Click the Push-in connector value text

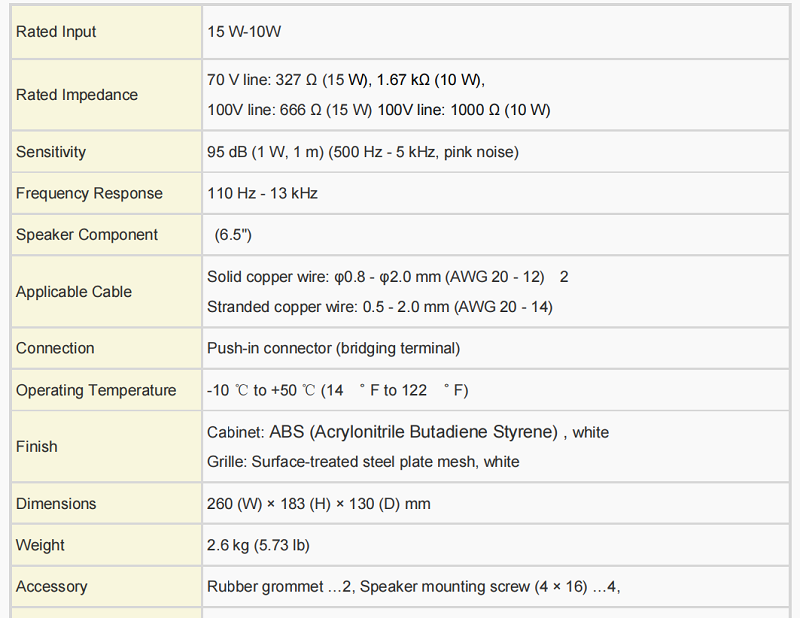tap(333, 348)
